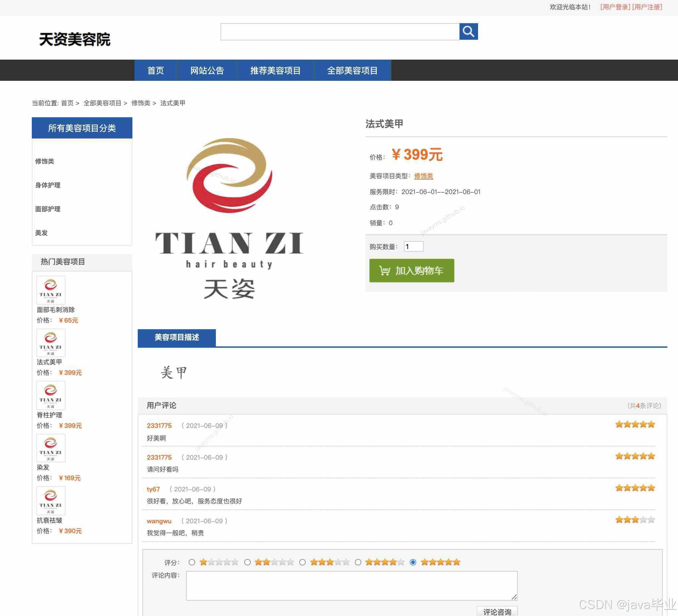This screenshot has width=678, height=616.
Task: Open the 染发 hot item title
Action: pos(43,467)
